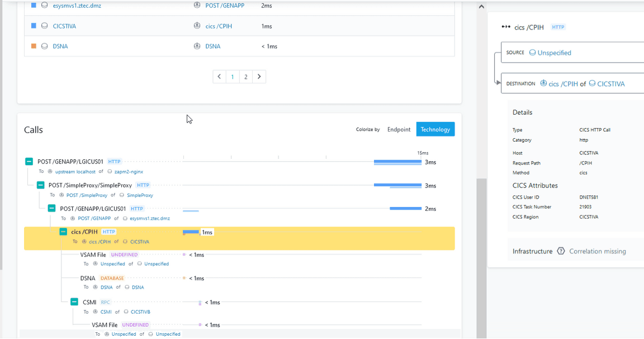The image size is (644, 339).
Task: Collapse the POST /SimpleProxy/SimpleProxy call node
Action: [40, 185]
